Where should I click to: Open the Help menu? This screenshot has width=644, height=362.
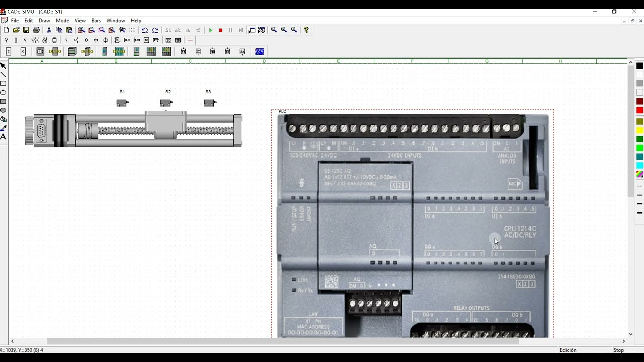[136, 21]
